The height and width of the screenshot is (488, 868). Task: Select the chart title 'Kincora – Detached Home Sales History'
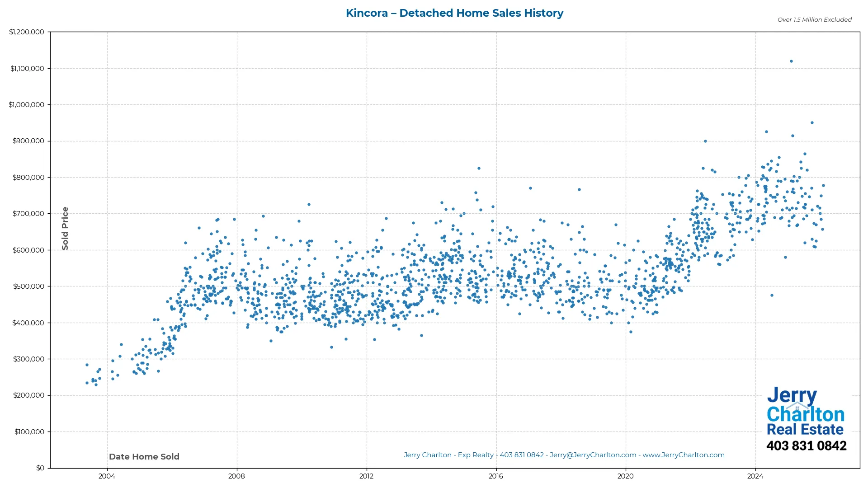pos(454,13)
